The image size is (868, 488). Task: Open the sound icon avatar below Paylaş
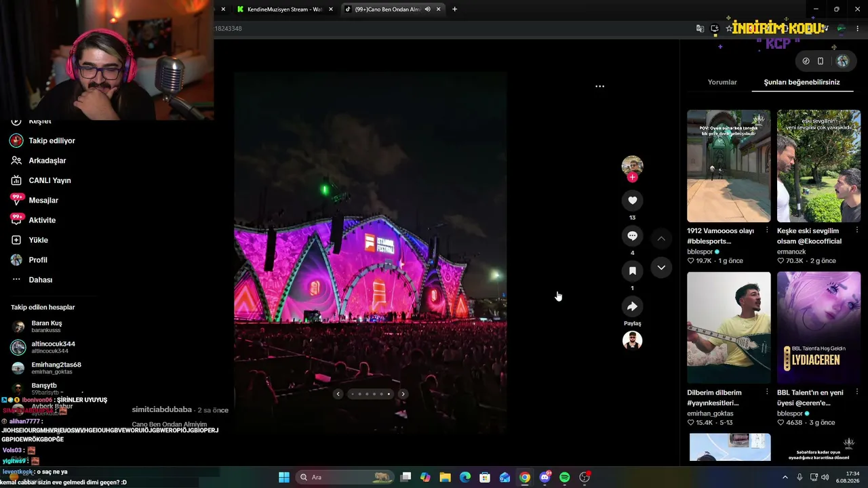[632, 340]
